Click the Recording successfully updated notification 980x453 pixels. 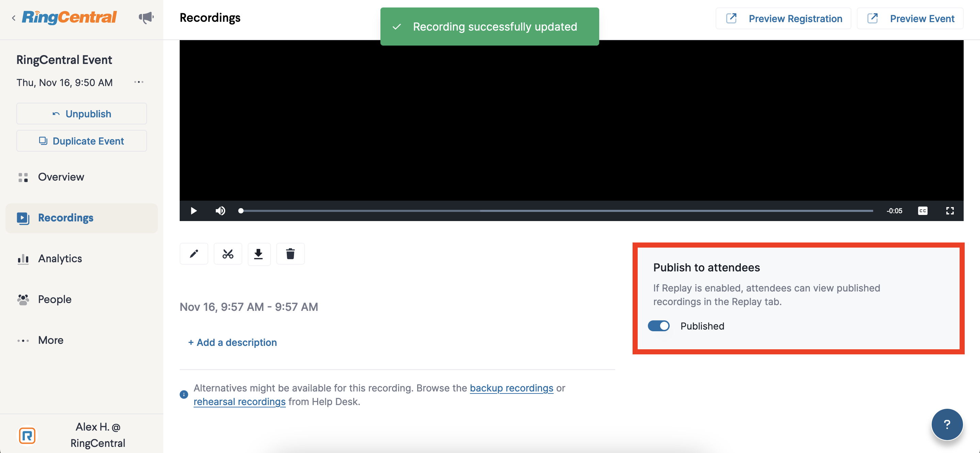(490, 27)
